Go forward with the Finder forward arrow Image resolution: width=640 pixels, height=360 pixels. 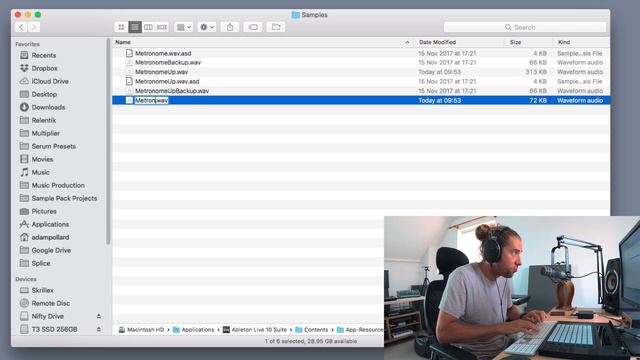(34, 27)
